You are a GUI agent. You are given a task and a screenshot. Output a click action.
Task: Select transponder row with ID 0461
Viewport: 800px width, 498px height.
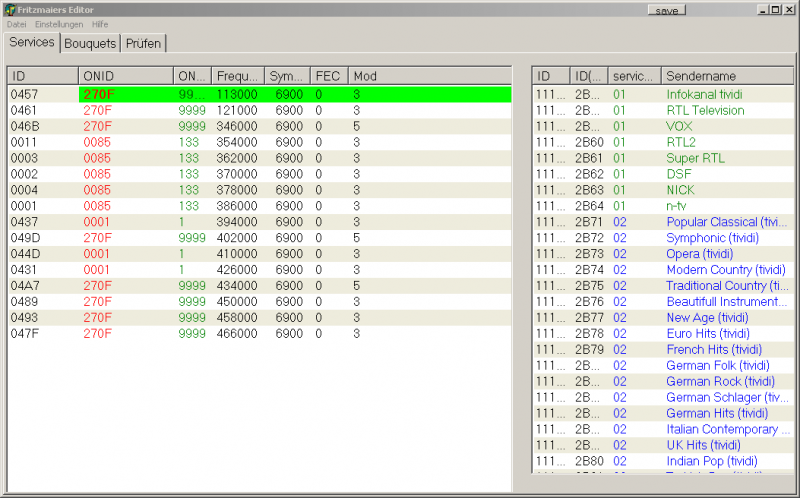pyautogui.click(x=24, y=110)
